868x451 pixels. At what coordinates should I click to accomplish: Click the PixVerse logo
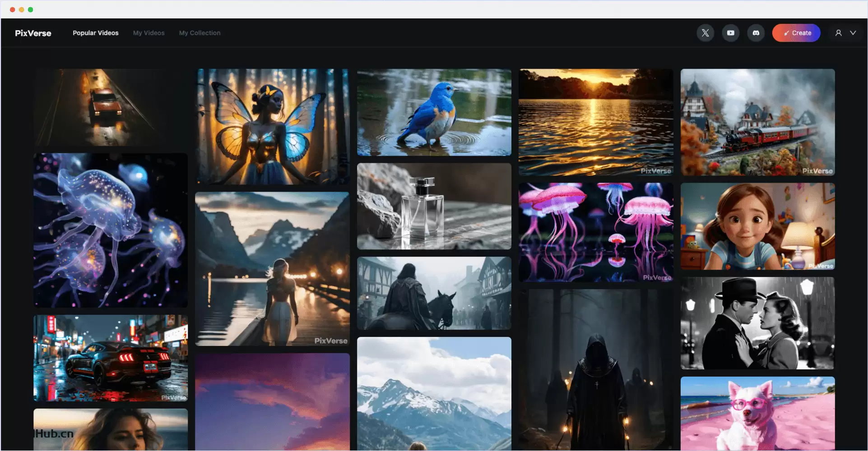(x=33, y=33)
